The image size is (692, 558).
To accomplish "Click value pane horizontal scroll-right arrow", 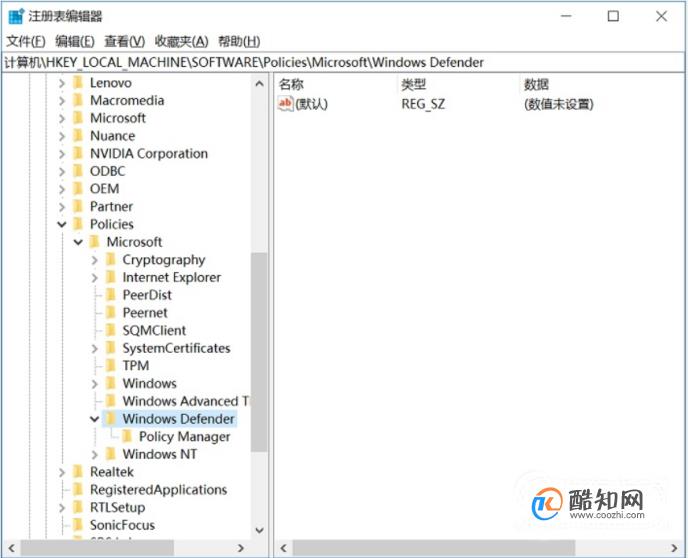I will click(674, 548).
